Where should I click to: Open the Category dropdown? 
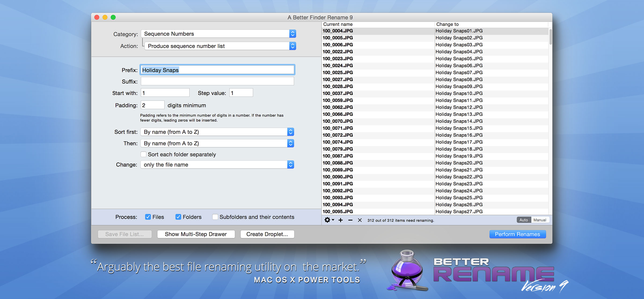click(218, 34)
